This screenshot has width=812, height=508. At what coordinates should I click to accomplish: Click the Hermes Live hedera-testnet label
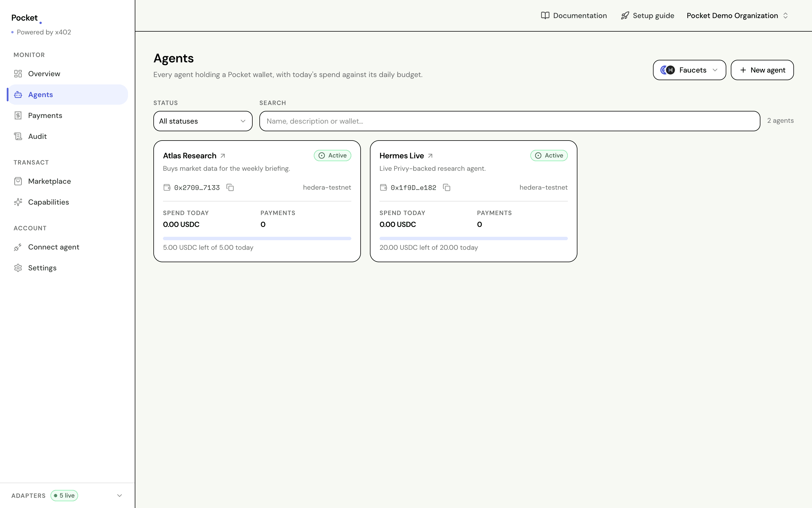(543, 187)
